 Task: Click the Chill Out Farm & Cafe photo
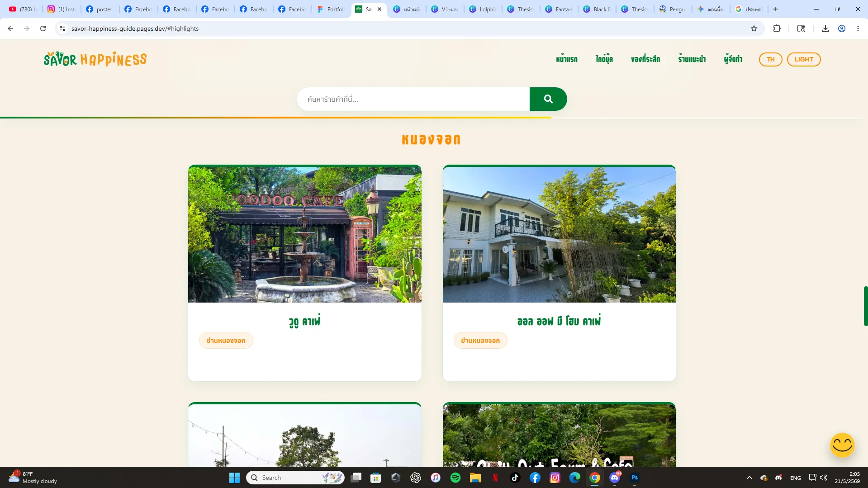(x=559, y=435)
